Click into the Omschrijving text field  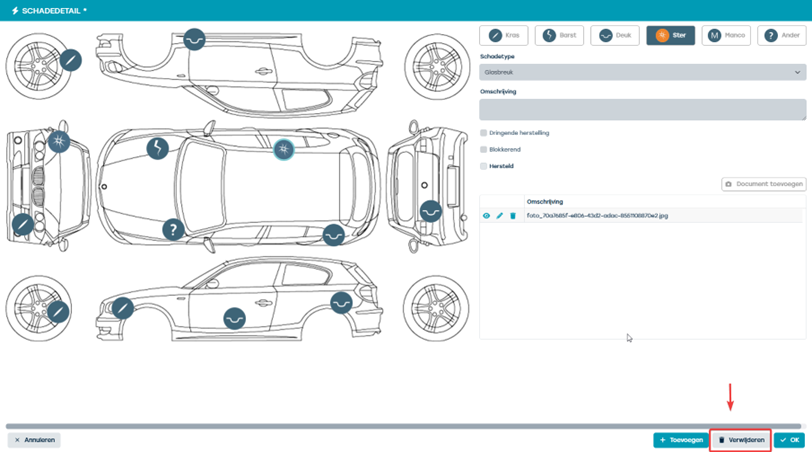pos(642,109)
